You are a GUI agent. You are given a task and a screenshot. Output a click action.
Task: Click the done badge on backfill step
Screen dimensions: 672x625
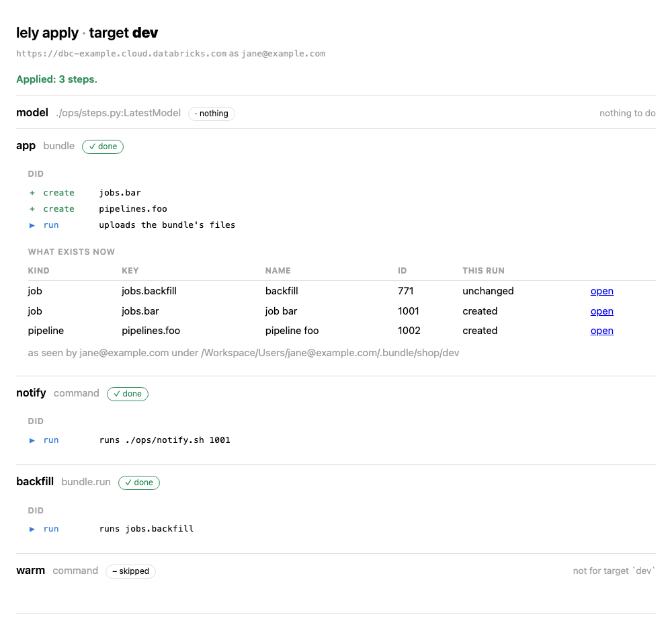coord(139,483)
